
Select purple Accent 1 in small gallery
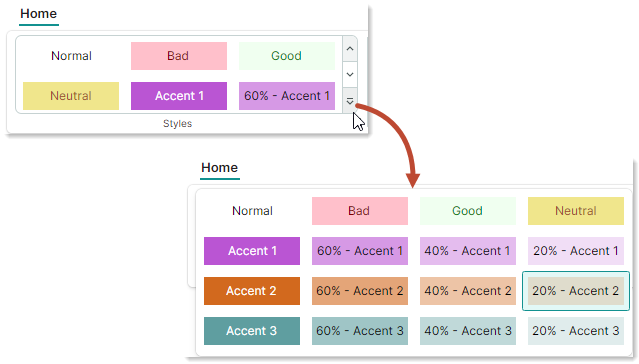pos(178,96)
